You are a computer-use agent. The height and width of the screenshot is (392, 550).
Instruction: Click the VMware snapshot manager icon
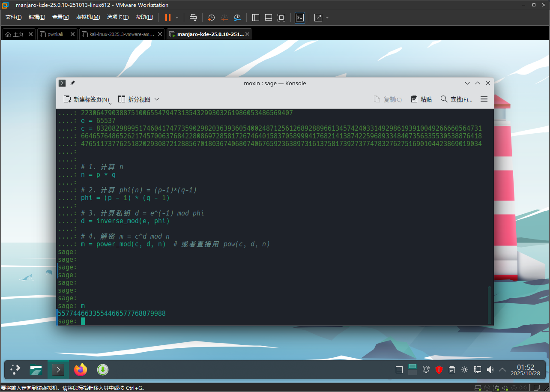pyautogui.click(x=238, y=18)
